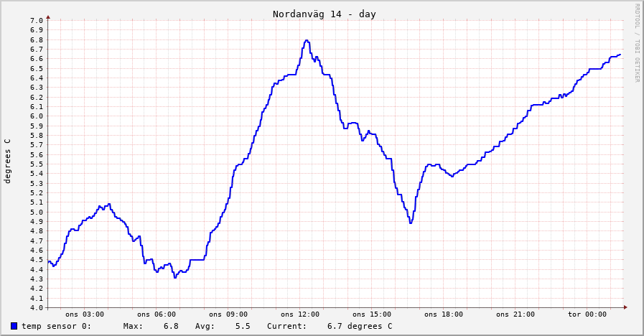Screen dimensions: 644x336
Task: Select the "ons 21:00" time label
Action: [x=515, y=314]
